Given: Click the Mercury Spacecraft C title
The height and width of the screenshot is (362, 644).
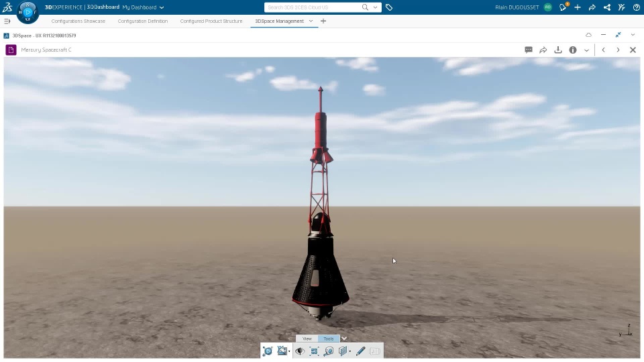Looking at the screenshot, I should click(46, 50).
